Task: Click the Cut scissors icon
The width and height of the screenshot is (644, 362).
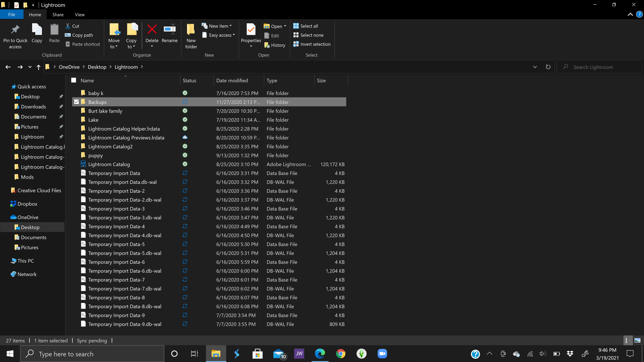Action: pos(68,26)
